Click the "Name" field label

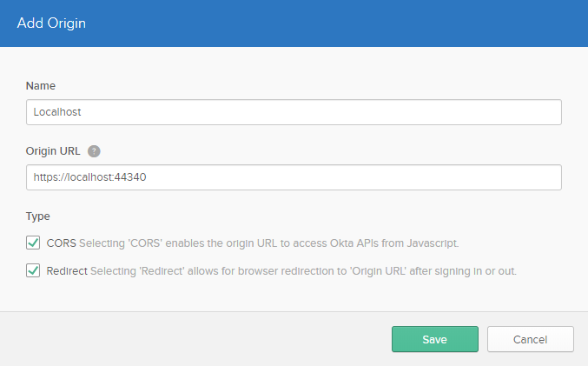pos(40,85)
